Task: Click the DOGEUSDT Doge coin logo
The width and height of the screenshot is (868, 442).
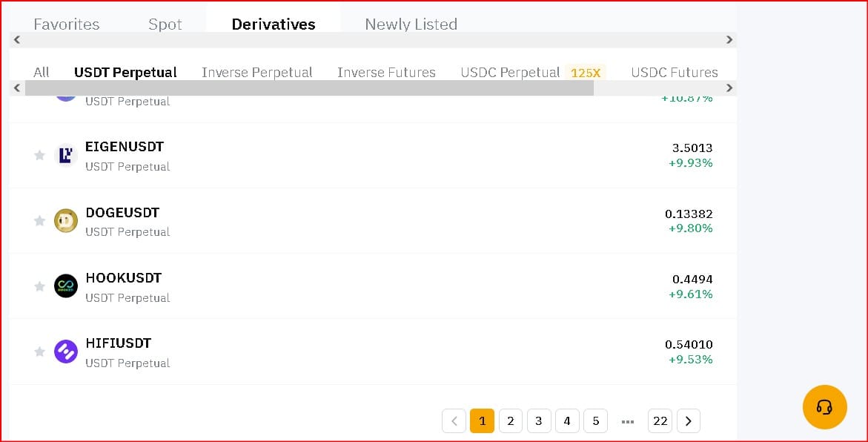Action: click(x=66, y=221)
